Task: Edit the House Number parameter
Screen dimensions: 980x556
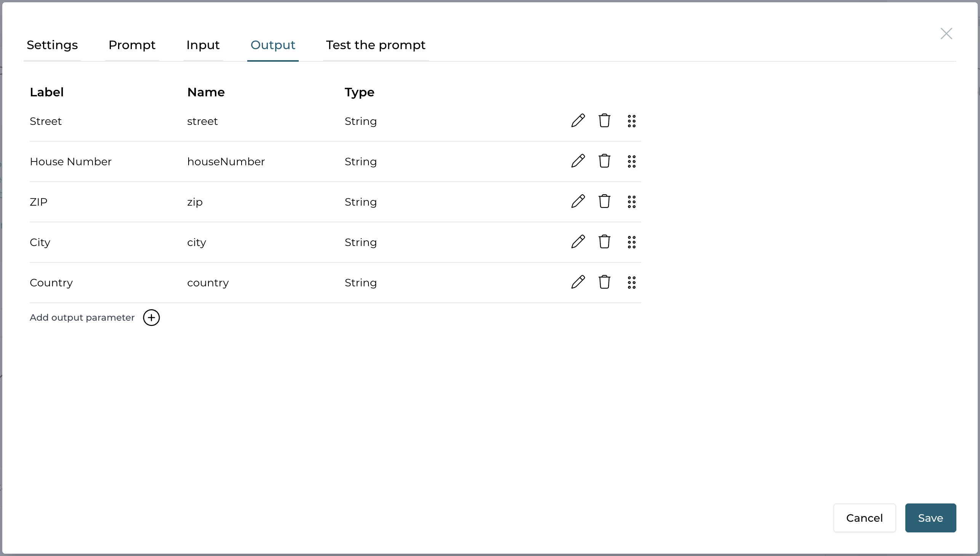Action: pyautogui.click(x=578, y=161)
